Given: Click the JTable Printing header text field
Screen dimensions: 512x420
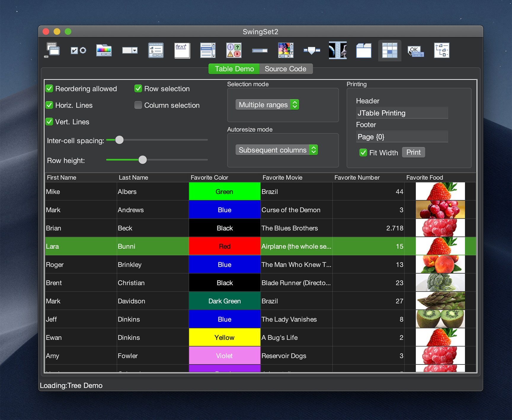Looking at the screenshot, I should tap(401, 113).
